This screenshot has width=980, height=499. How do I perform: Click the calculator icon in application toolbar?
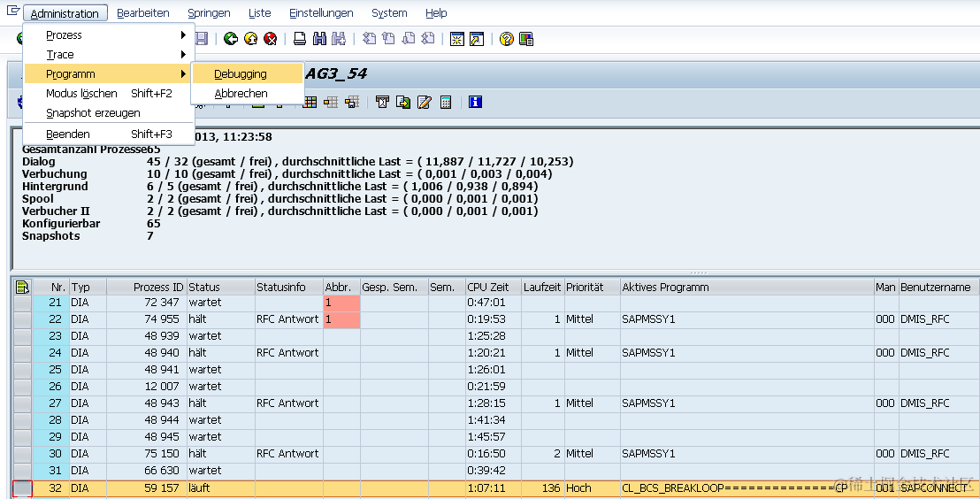coord(446,102)
